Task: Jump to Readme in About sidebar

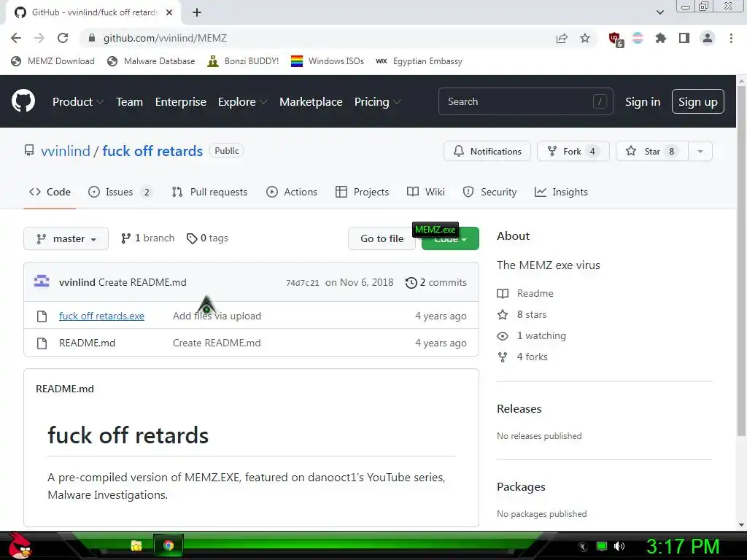Action: click(x=525, y=293)
